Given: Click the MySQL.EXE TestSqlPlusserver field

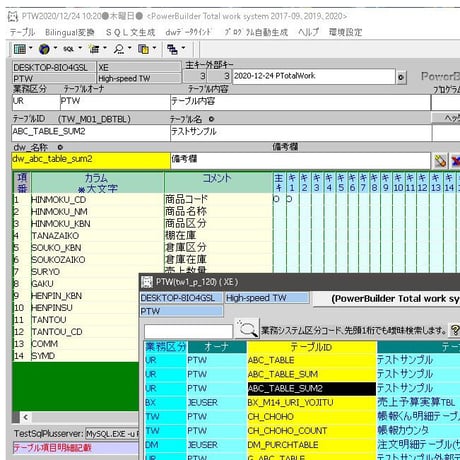Looking at the screenshot, I should coord(112,434).
